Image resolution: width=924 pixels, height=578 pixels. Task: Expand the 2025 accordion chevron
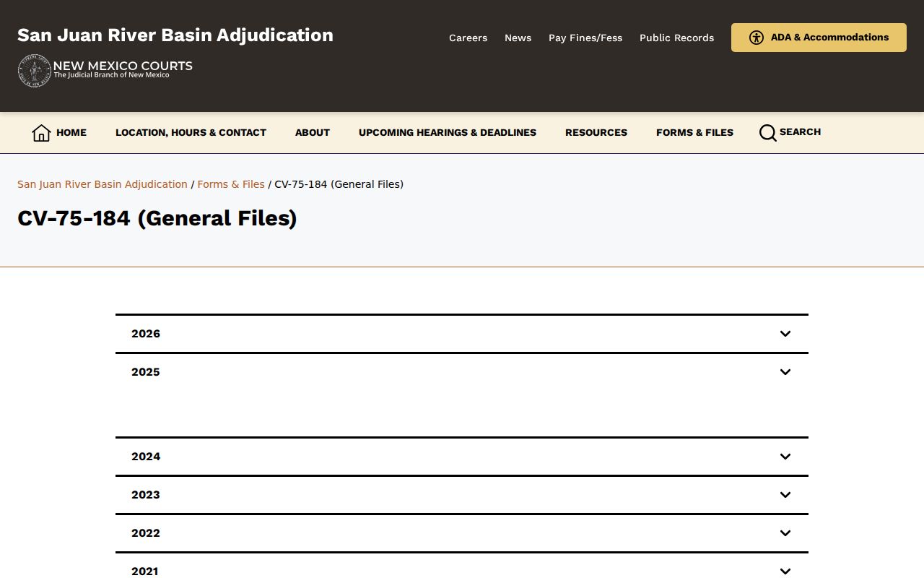785,372
